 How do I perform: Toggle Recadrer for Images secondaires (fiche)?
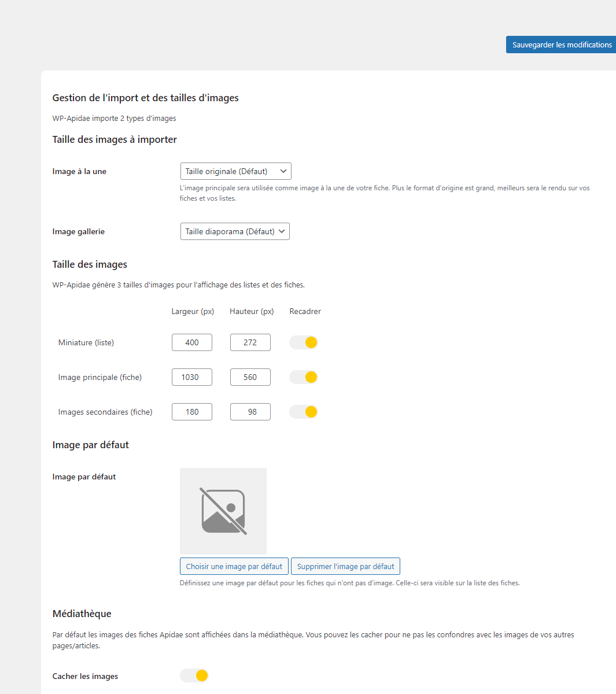click(304, 412)
